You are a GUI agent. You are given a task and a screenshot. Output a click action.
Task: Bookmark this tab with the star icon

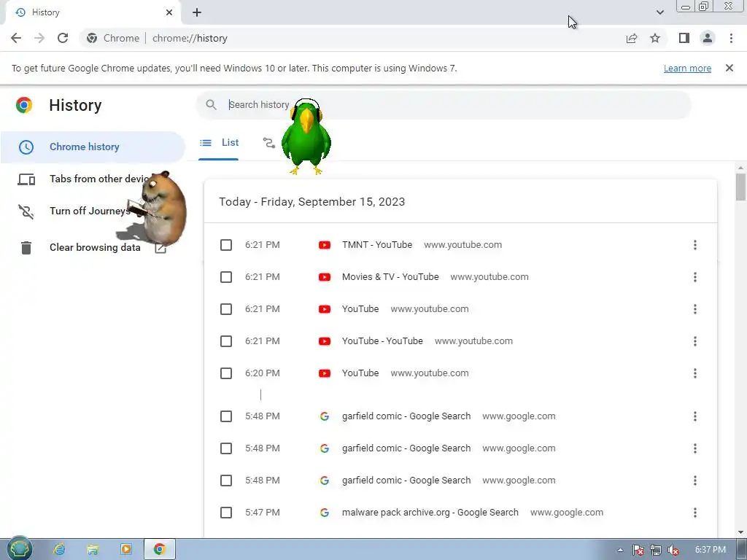click(655, 38)
